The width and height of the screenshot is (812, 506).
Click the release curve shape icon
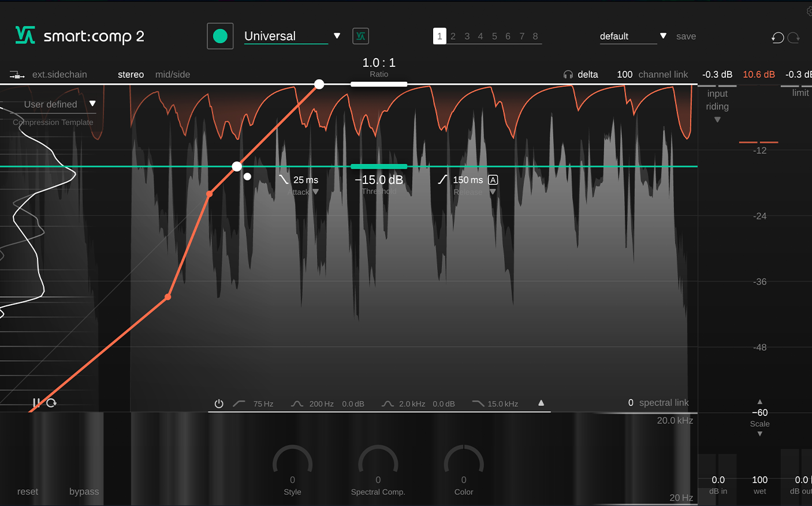point(442,179)
